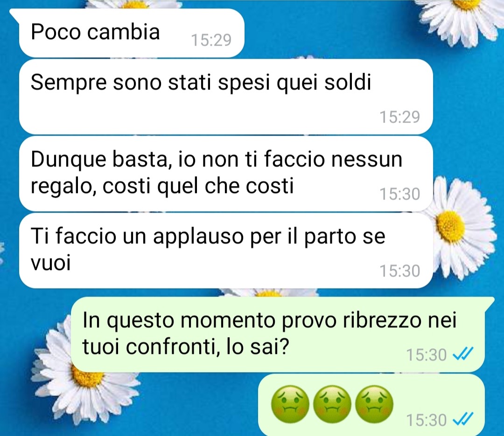Screen dimensions: 504x436
Task: Tap the 15:30 timestamp on 'regalo' message
Action: coord(400,194)
